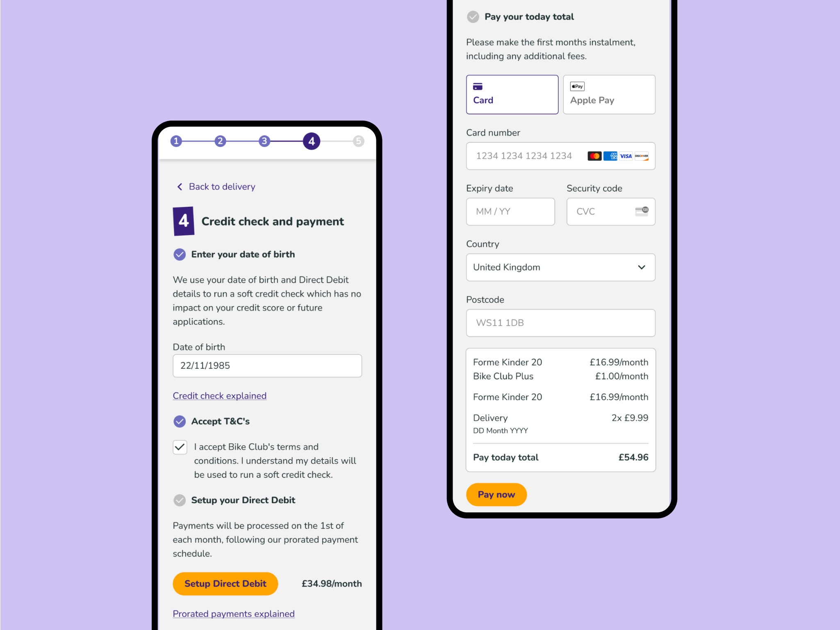The image size is (840, 630).
Task: Click the Credit check explained link
Action: pyautogui.click(x=219, y=395)
